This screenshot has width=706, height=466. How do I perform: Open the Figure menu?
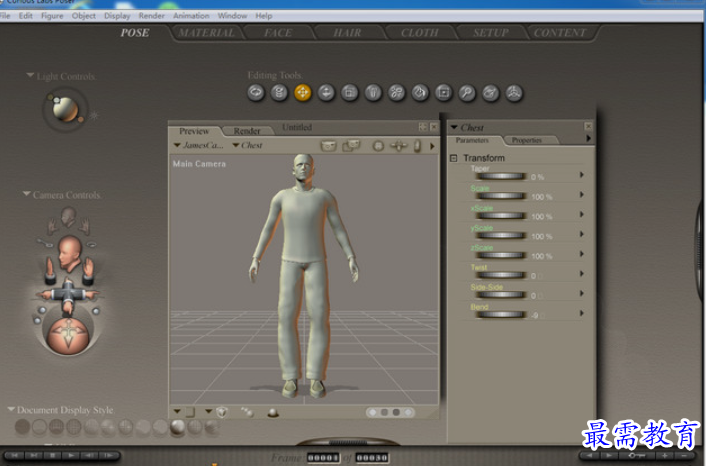pyautogui.click(x=52, y=16)
